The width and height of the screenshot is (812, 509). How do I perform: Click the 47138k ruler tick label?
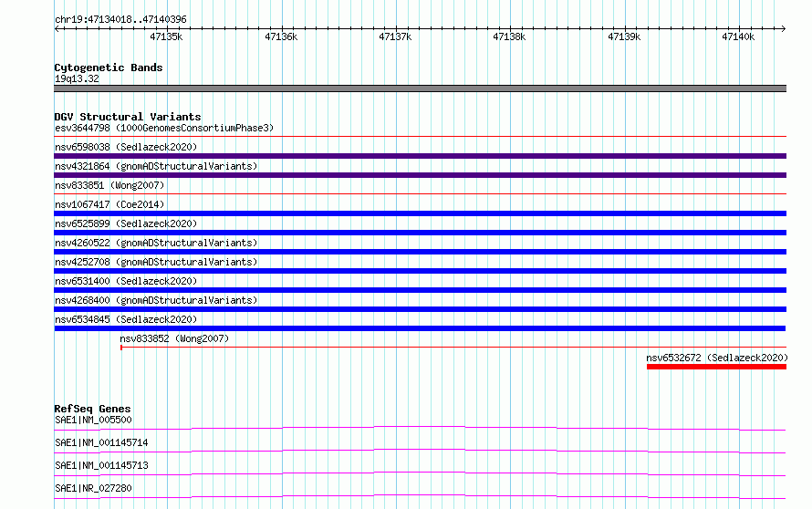[x=509, y=36]
